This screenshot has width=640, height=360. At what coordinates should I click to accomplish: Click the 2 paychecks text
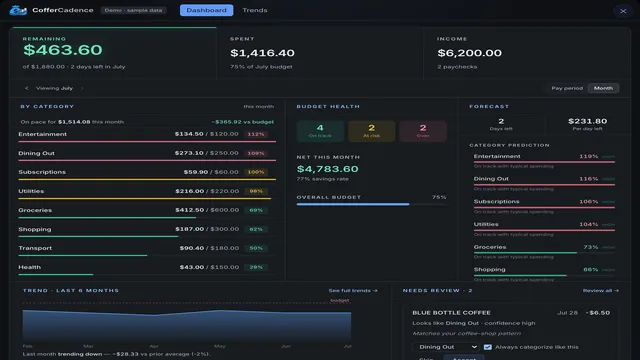click(457, 67)
